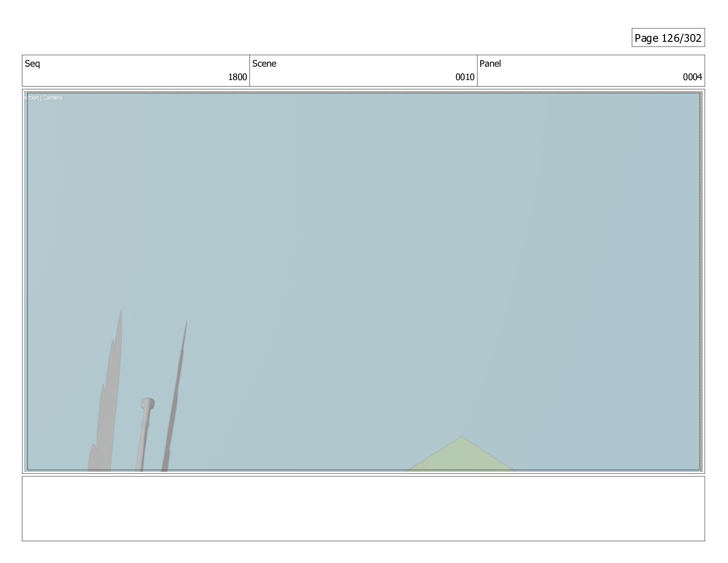The height and width of the screenshot is (563, 728).
Task: Click the truncated projection viewport label
Action: (32, 98)
